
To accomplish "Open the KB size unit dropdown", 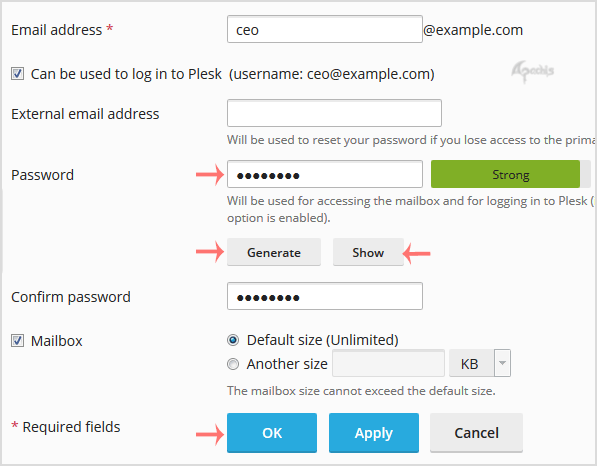I will click(480, 364).
